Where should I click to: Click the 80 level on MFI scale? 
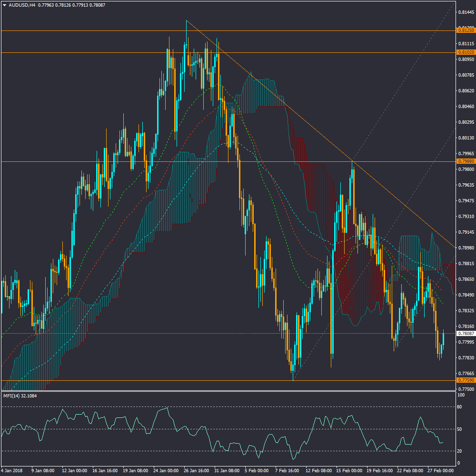pos(459,407)
